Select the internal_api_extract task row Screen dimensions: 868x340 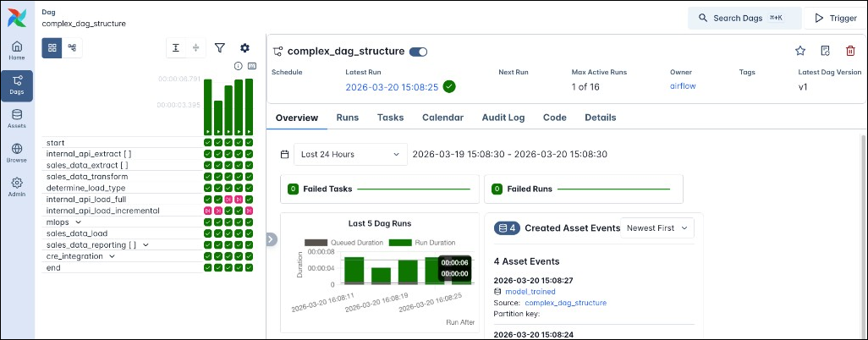click(122, 154)
